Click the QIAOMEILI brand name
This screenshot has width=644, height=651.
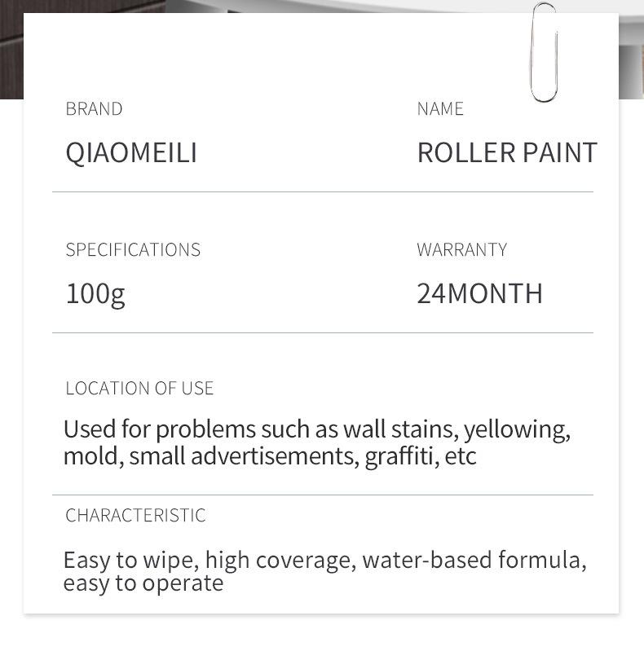131,153
